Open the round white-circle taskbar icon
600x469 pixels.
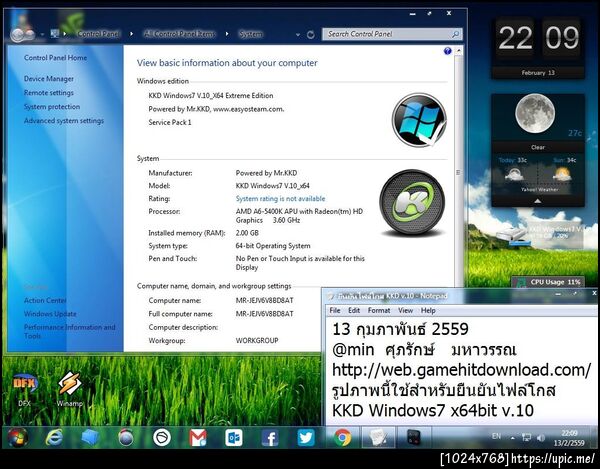coord(162,438)
